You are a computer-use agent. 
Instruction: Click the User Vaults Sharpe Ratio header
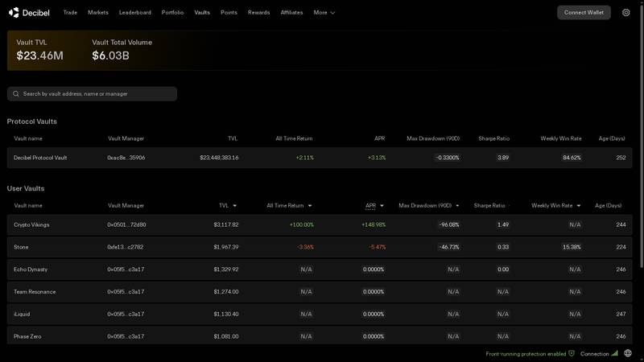(489, 206)
